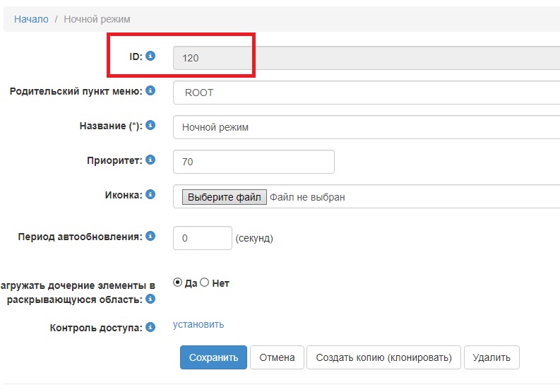Click info icon beside Период автообновления

tap(150, 236)
